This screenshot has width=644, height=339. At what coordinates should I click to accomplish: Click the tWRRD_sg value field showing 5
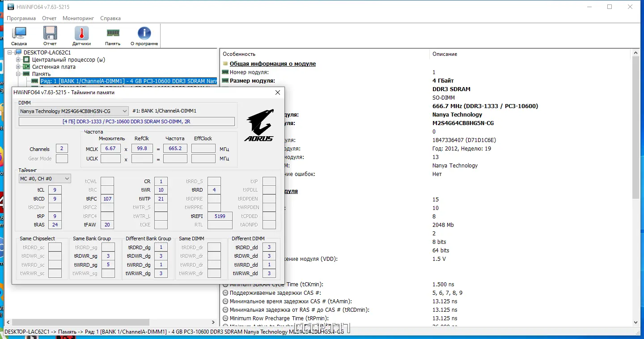[108, 265]
